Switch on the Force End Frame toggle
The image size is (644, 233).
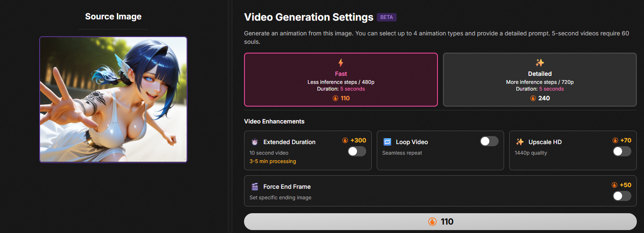(622, 196)
